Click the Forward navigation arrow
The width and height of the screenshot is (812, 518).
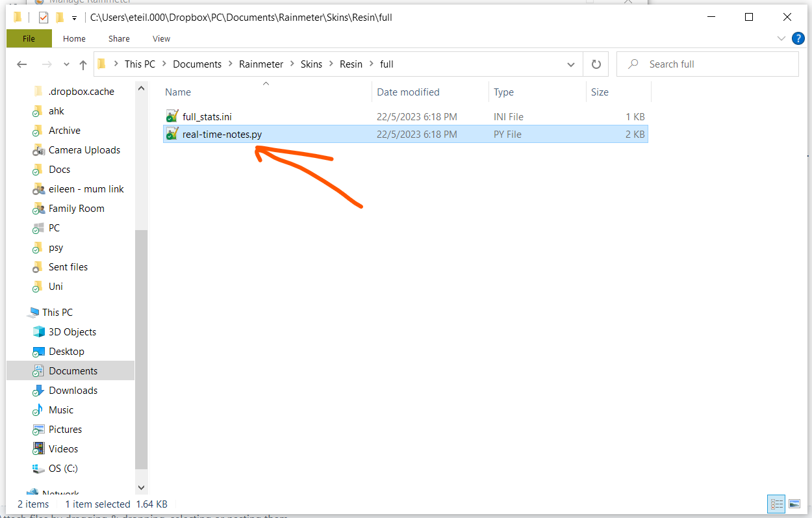tap(46, 64)
